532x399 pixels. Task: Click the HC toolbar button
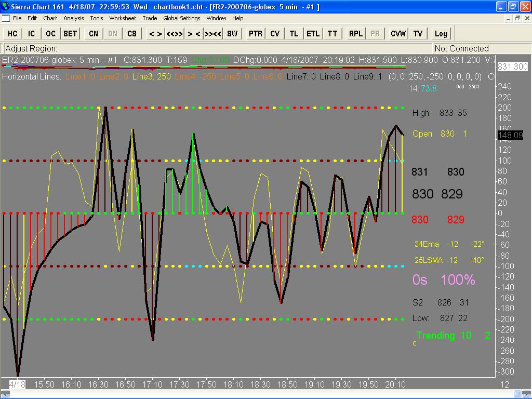click(x=12, y=34)
